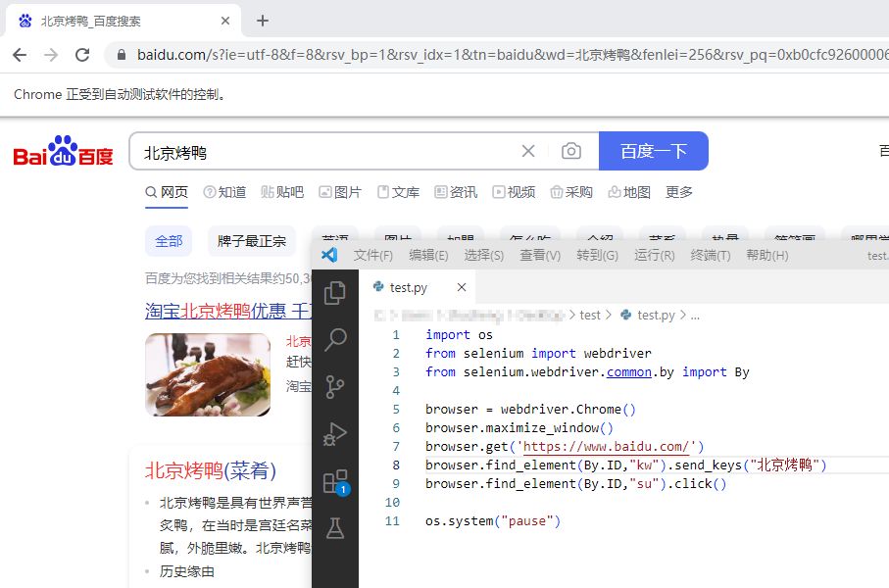889x588 pixels.
Task: Select the 全部 filter chip
Action: click(169, 241)
